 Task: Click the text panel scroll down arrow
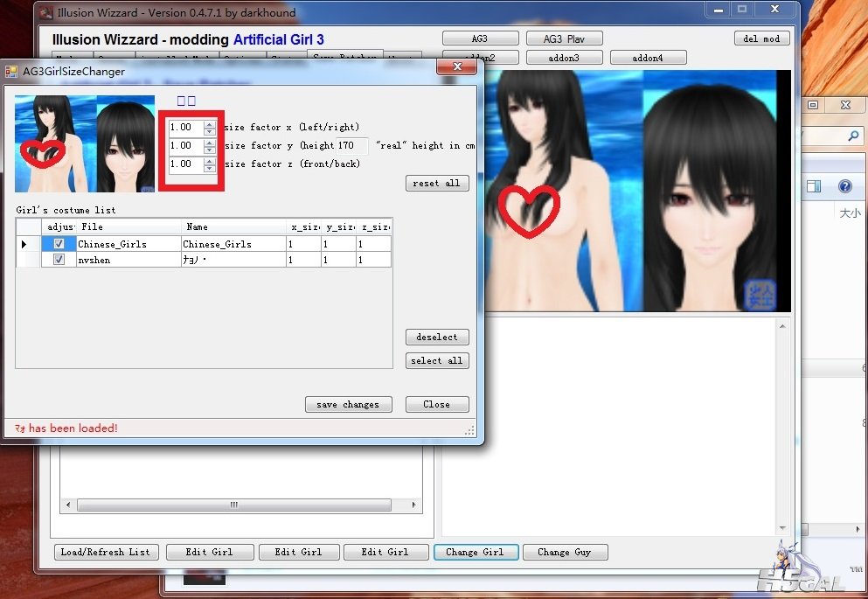click(782, 528)
